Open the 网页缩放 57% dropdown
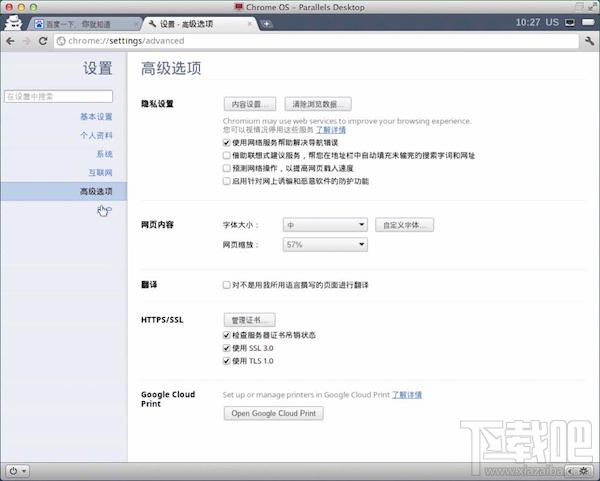 point(325,245)
